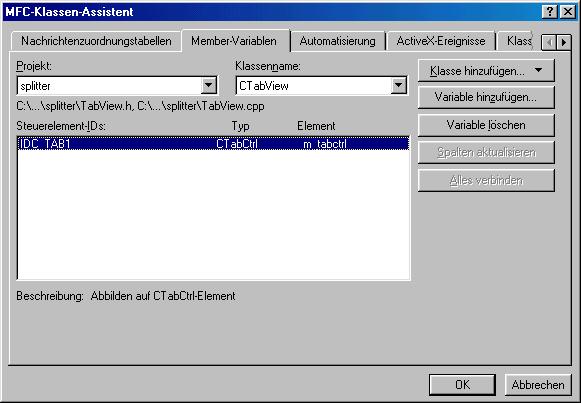Viewport: 581px width, 403px height.
Task: Switch to Nachrichtenzuordnungstabellen tab
Action: coord(96,41)
